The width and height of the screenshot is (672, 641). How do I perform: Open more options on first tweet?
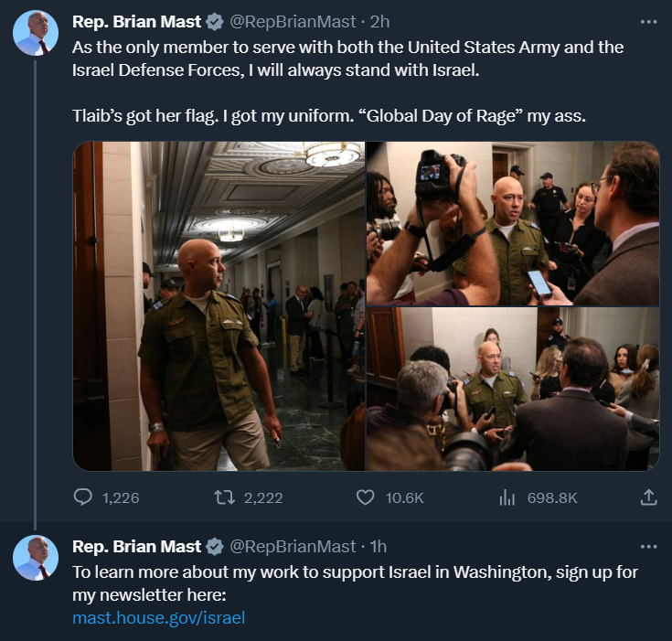648,20
